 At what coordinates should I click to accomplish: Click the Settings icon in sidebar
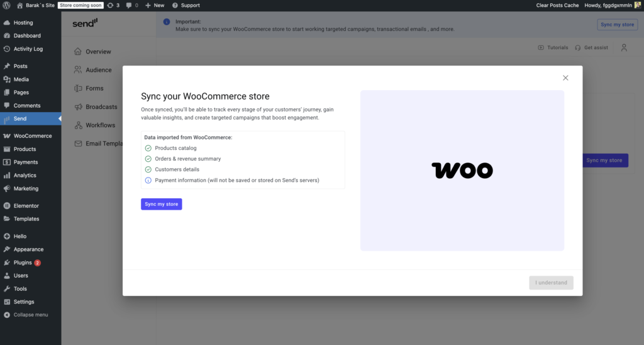point(7,302)
